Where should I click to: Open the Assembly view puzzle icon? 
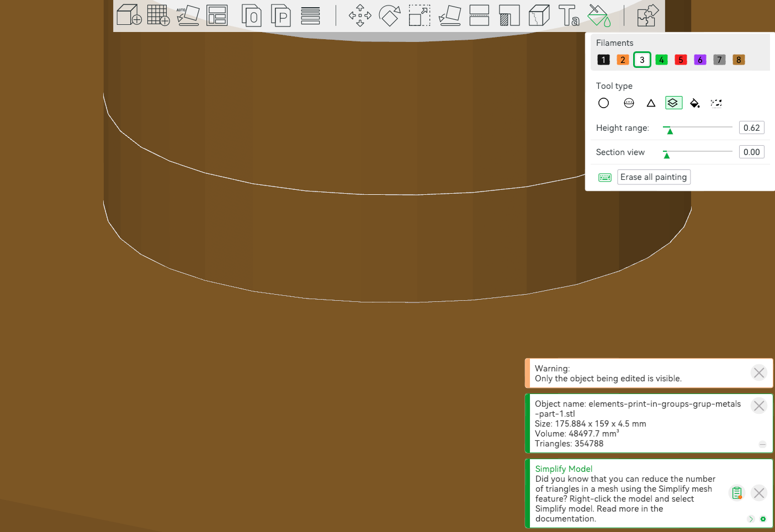(647, 15)
